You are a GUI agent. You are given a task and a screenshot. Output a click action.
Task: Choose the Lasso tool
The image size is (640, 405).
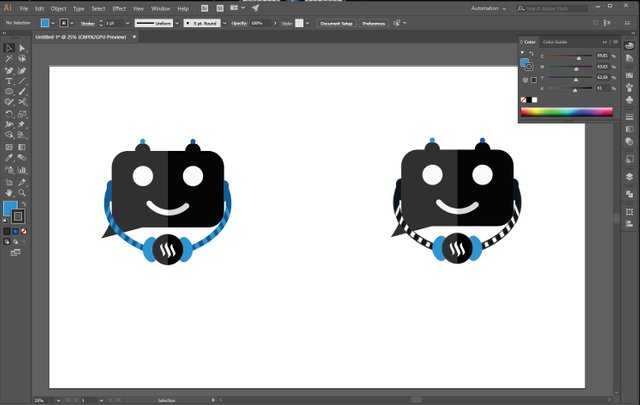(22, 59)
